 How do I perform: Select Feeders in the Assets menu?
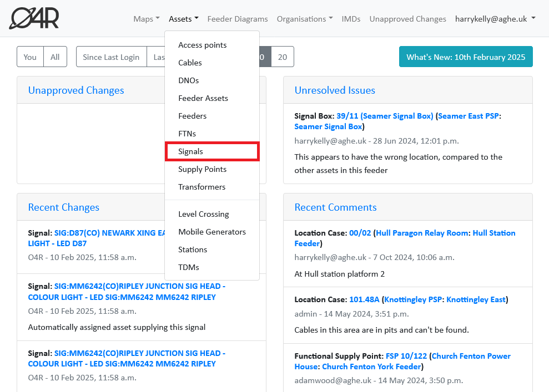(x=212, y=116)
